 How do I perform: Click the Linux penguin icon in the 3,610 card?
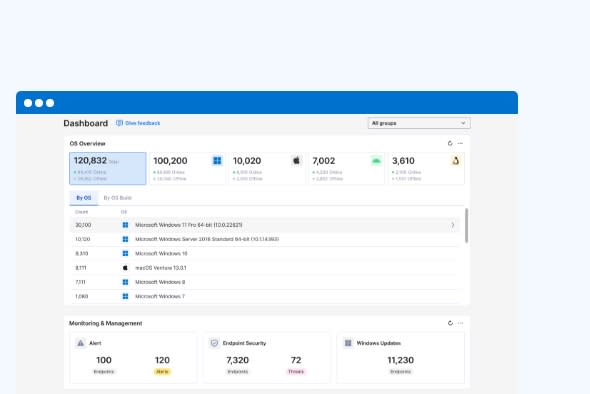tap(456, 161)
